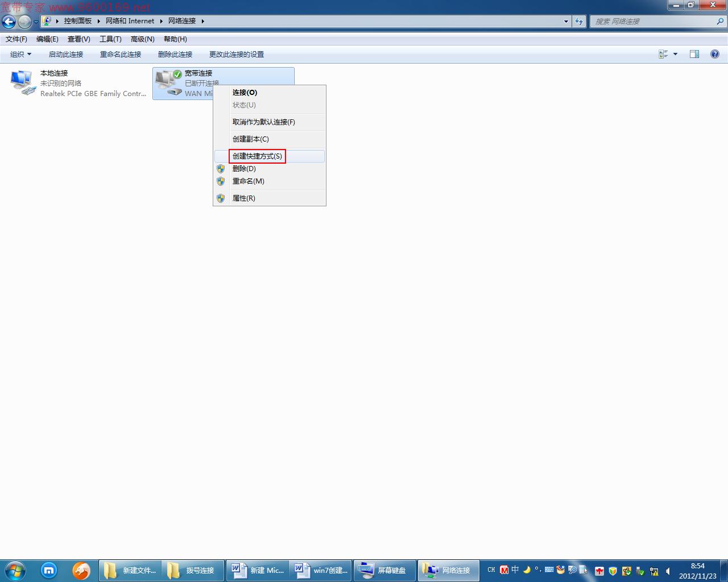Image resolution: width=728 pixels, height=582 pixels.
Task: Open the 高级(N) menu
Action: click(x=142, y=39)
